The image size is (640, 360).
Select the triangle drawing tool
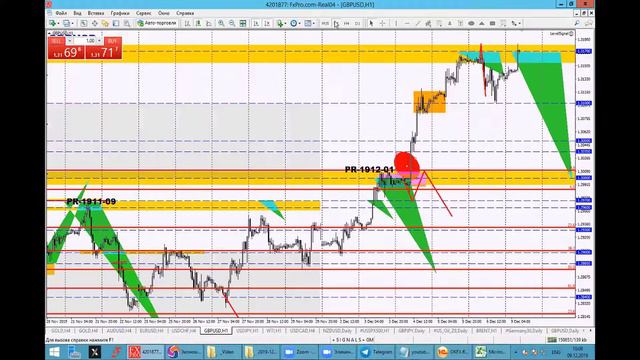(482, 23)
